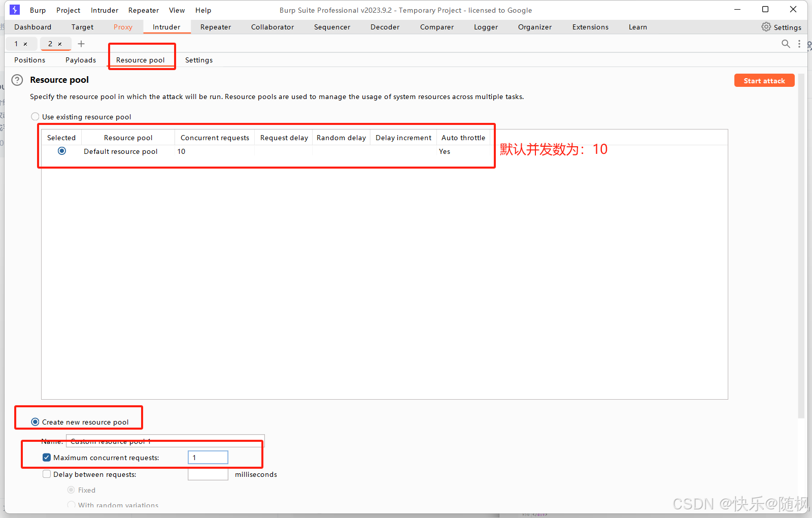Open the View menu
The image size is (812, 518).
[x=177, y=10]
